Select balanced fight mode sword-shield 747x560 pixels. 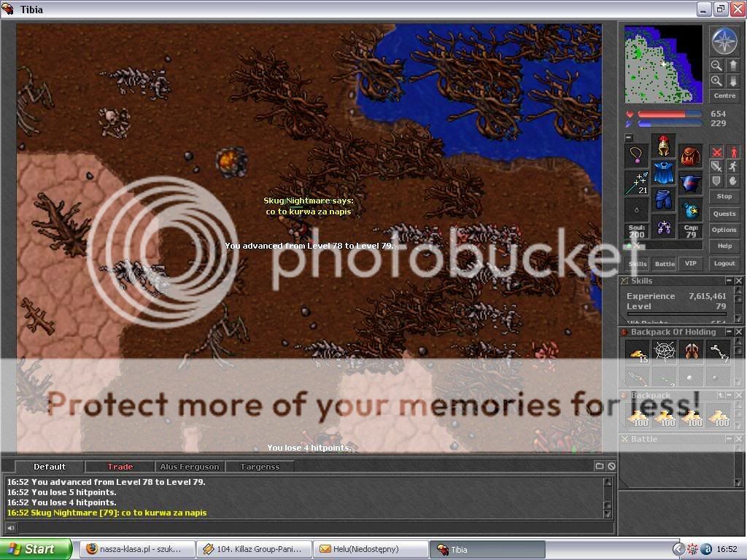[716, 167]
